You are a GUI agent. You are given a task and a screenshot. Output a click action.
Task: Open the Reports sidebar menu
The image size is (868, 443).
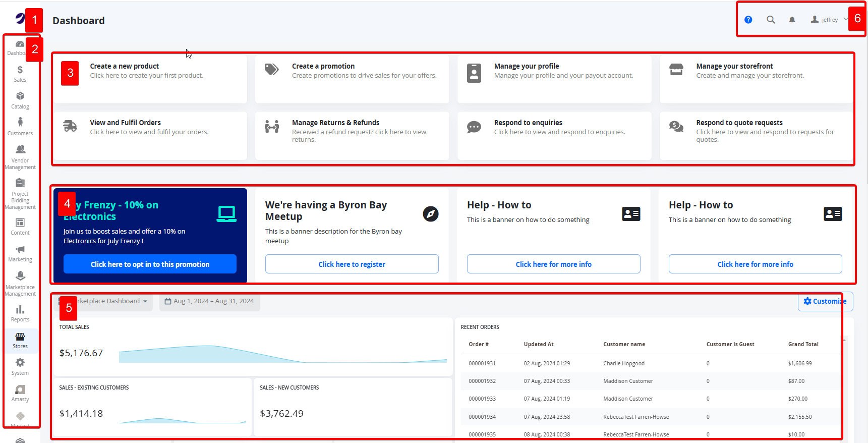[20, 313]
